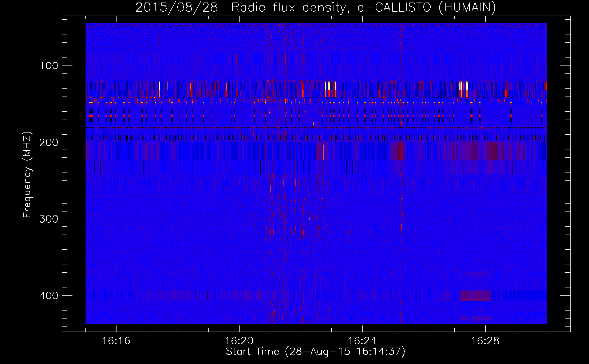Click the 'Frequency (MHZ)' vertical axis label

27,174
